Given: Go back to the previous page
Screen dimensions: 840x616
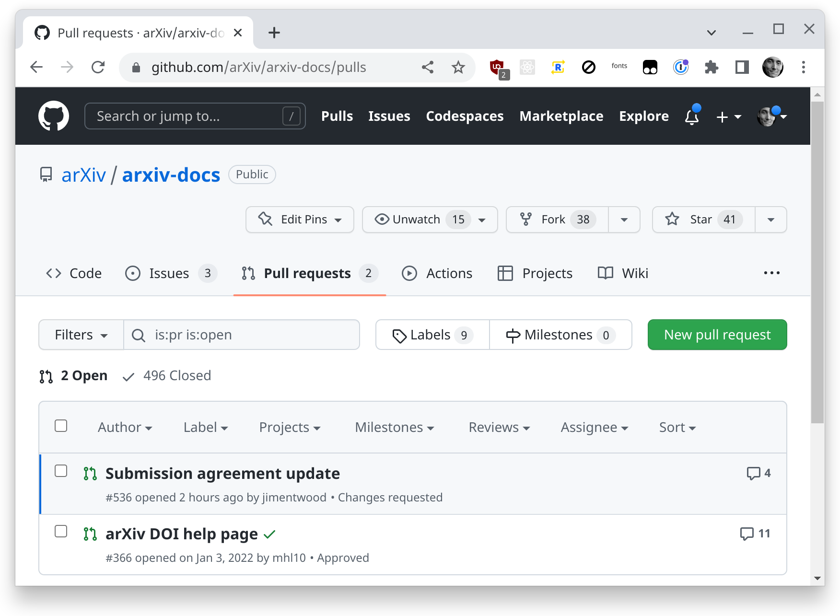Looking at the screenshot, I should (x=36, y=67).
